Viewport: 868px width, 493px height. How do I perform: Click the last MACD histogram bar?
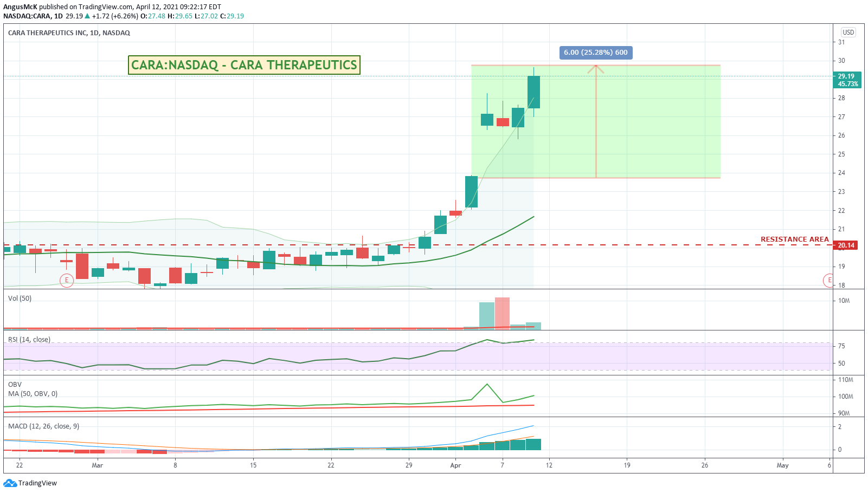click(x=533, y=444)
